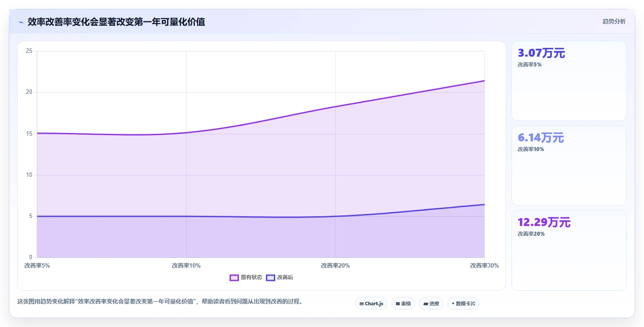This screenshot has width=644, height=327.
Task: Click the 改善率30% x-axis label
Action: pyautogui.click(x=484, y=265)
